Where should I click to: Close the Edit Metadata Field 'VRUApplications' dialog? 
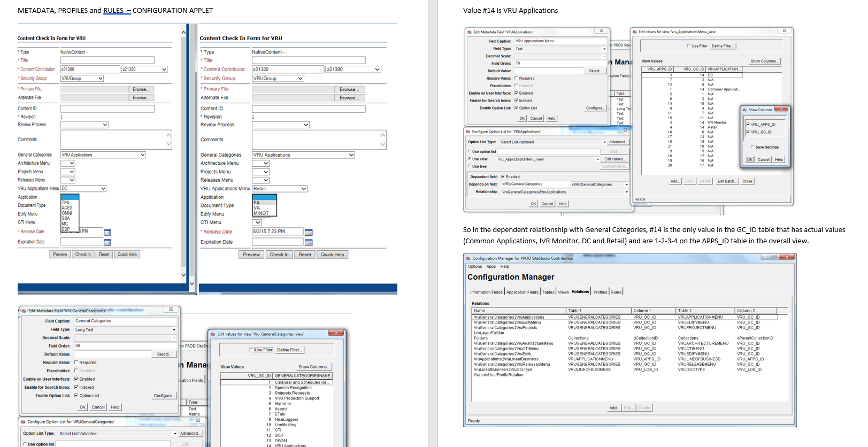[x=602, y=31]
